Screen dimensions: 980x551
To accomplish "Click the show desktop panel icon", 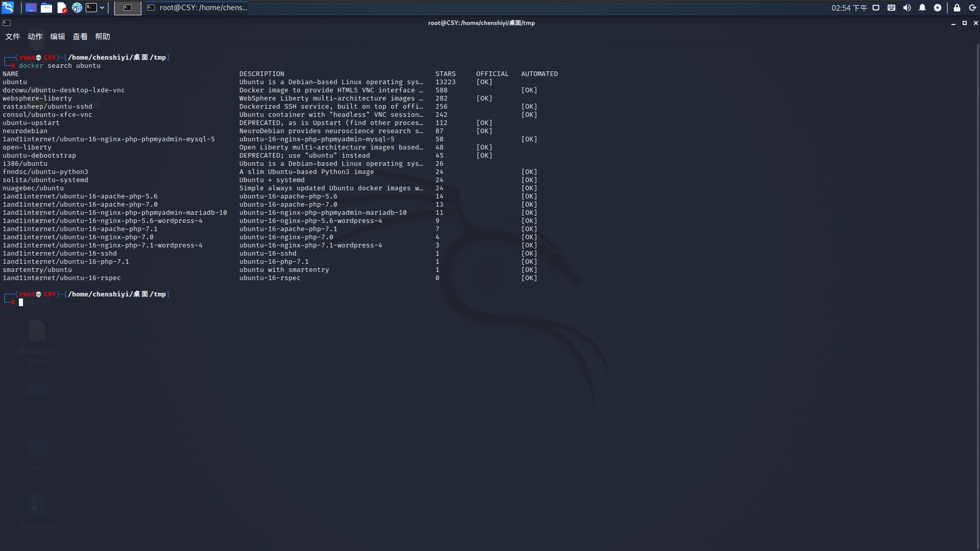I will click(31, 8).
